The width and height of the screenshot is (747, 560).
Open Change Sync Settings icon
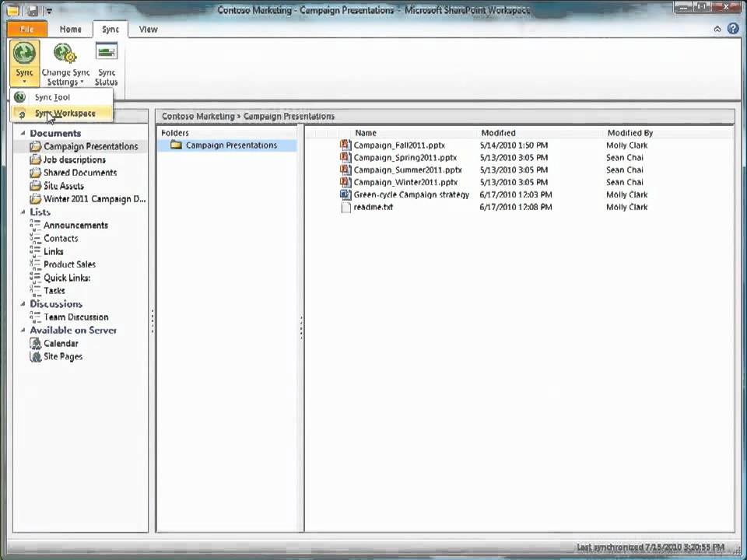coord(65,53)
